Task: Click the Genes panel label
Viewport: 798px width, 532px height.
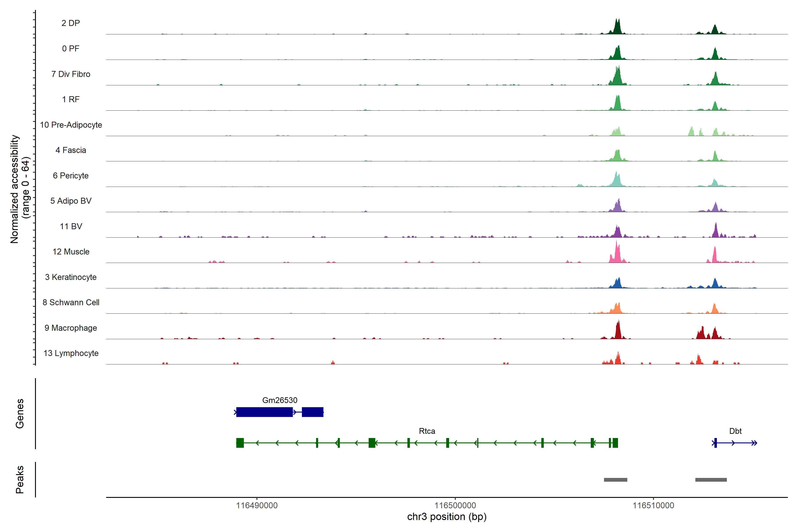Action: pyautogui.click(x=20, y=413)
